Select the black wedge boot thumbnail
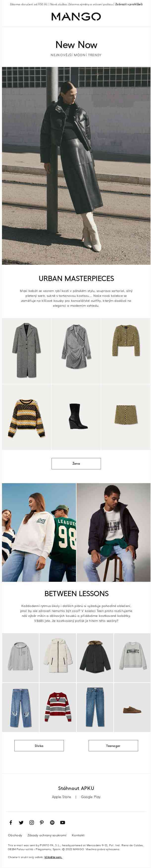 [x=76, y=417]
